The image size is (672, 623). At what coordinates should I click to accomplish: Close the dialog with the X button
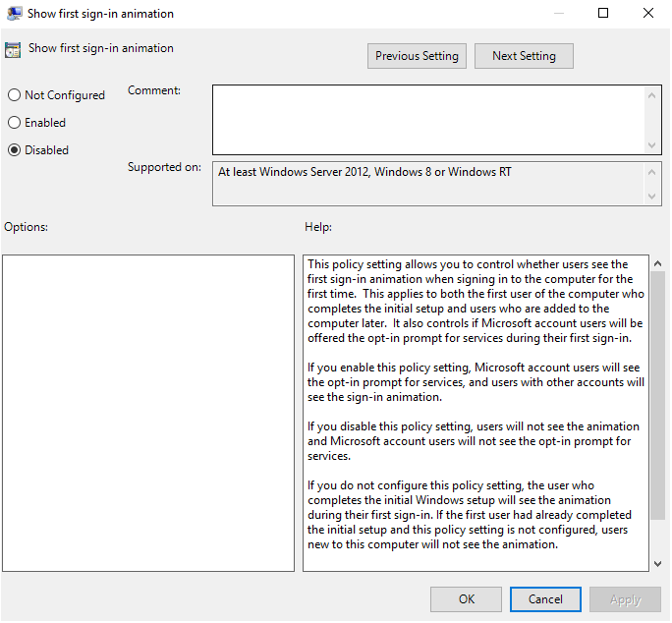point(648,14)
